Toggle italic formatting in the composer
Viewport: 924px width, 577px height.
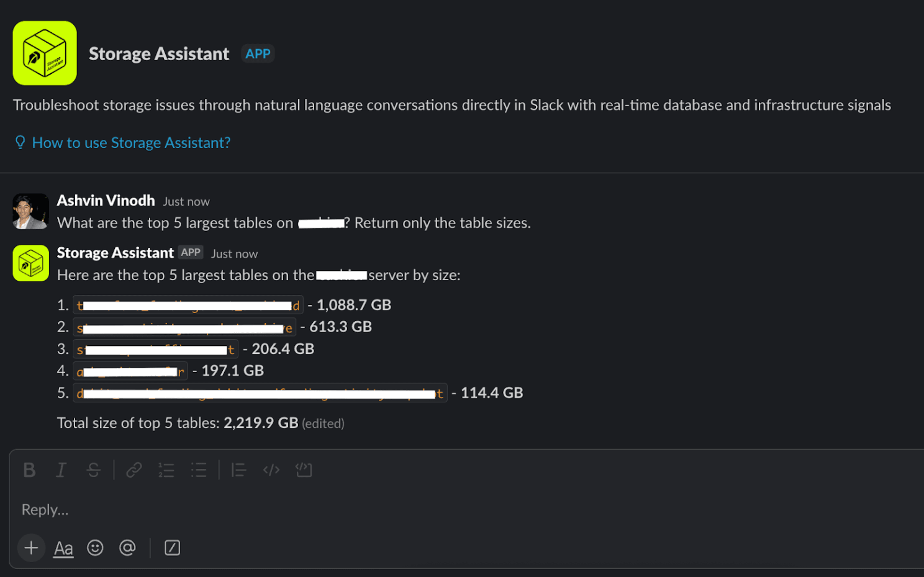(x=61, y=470)
